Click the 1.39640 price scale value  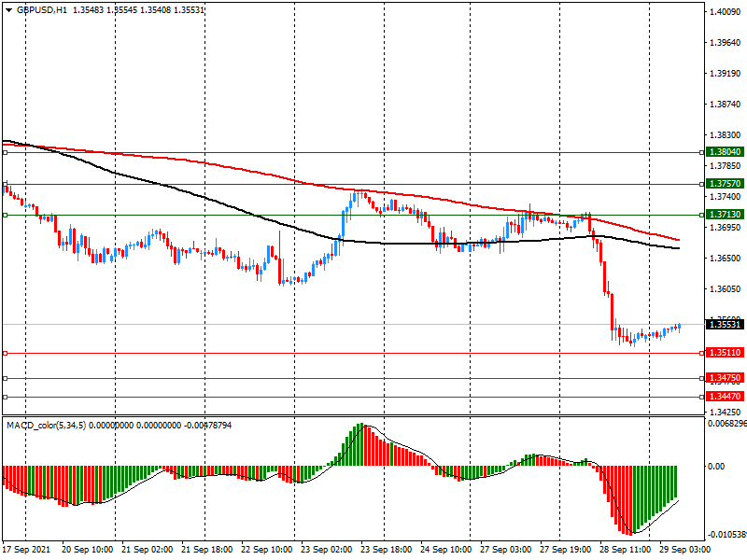[726, 43]
